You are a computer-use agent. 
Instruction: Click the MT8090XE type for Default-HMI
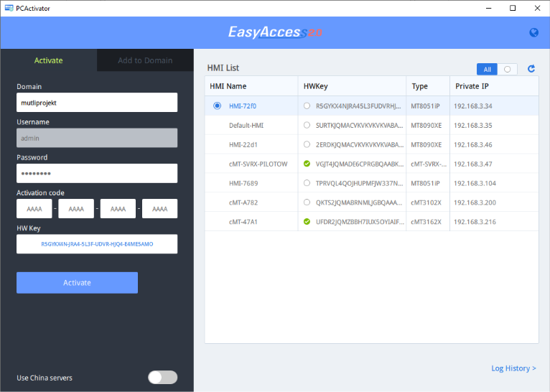pyautogui.click(x=427, y=125)
